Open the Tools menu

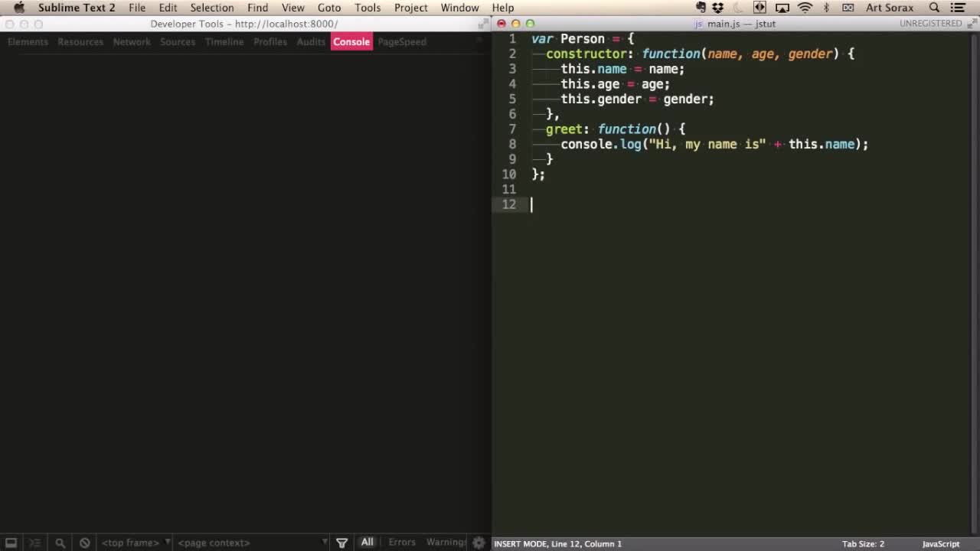367,8
